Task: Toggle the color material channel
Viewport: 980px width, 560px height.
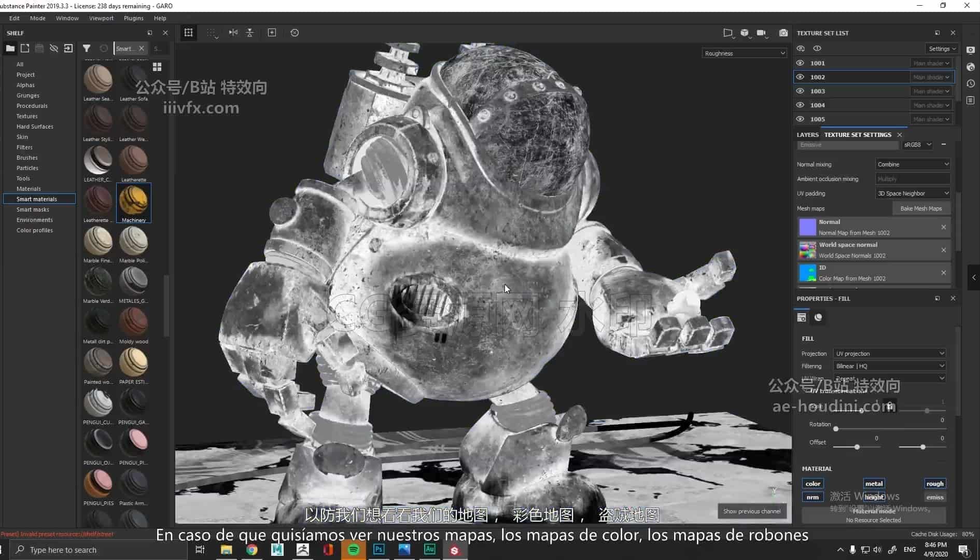Action: [813, 484]
